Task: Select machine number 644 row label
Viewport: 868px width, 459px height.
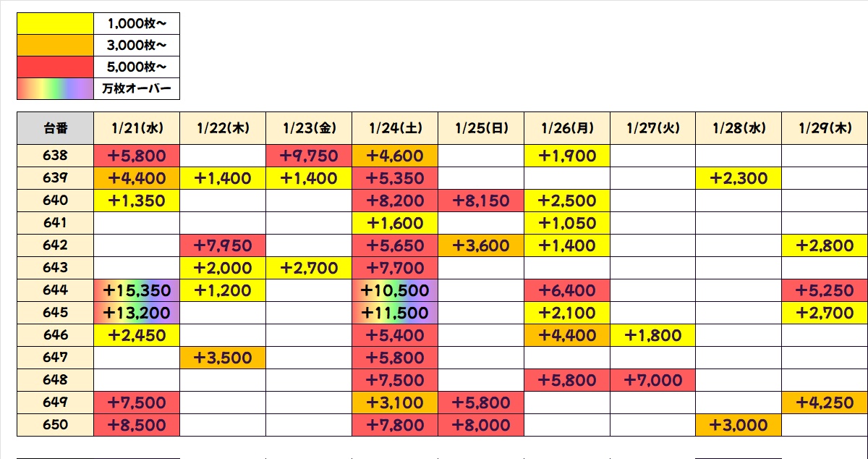Action: (x=56, y=290)
